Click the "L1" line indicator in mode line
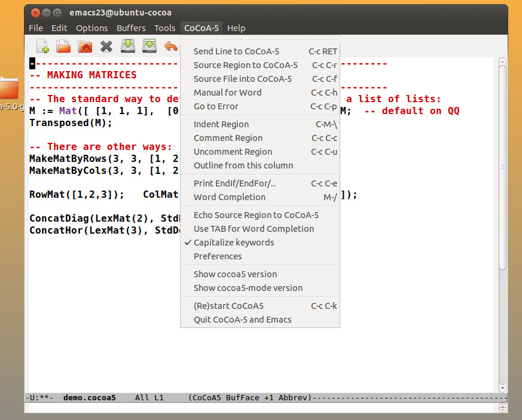The width and height of the screenshot is (522, 420). pos(159,398)
